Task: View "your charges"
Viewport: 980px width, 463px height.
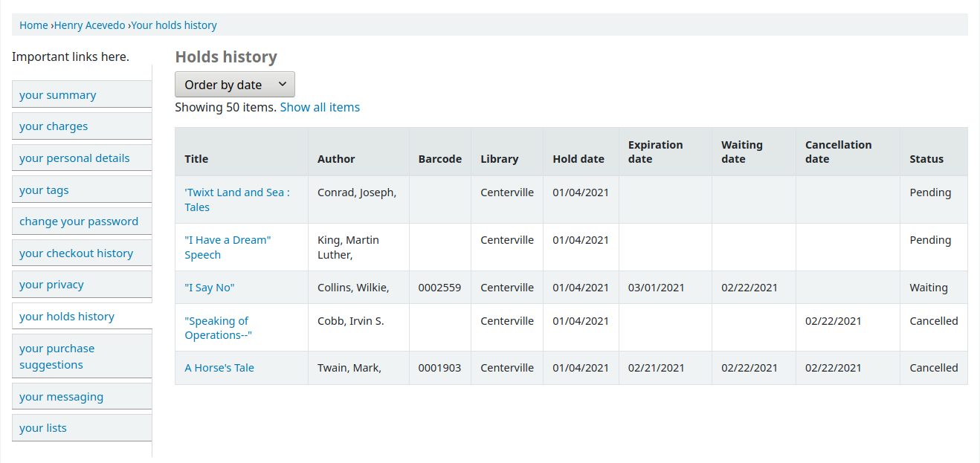Action: pyautogui.click(x=54, y=126)
